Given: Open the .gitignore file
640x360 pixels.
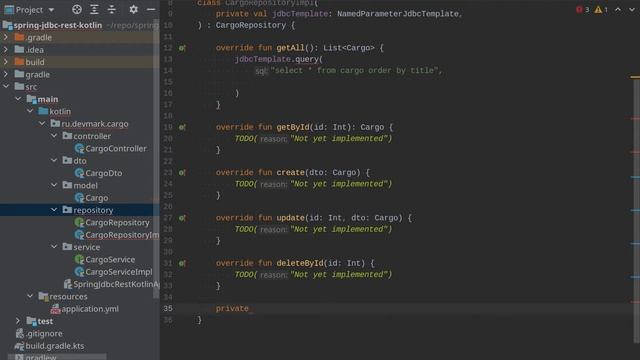Looking at the screenshot, I should pyautogui.click(x=44, y=333).
